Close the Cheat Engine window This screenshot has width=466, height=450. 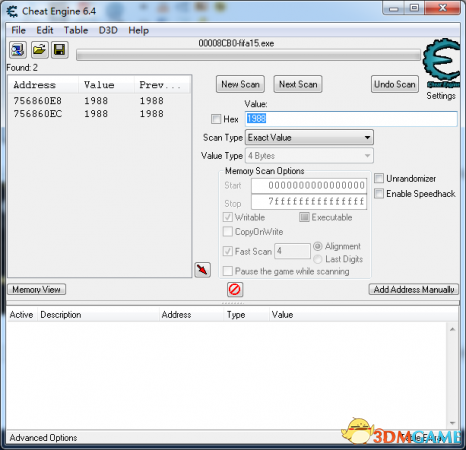click(x=443, y=8)
